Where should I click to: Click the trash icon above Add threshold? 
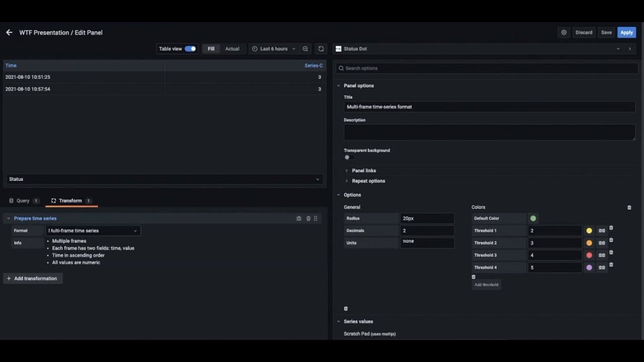[x=473, y=277]
